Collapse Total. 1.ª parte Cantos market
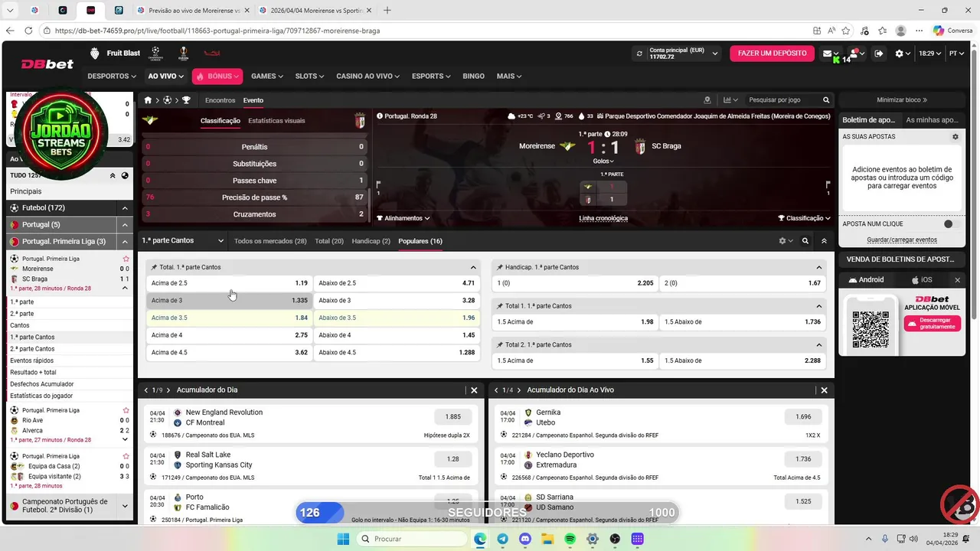This screenshot has height=551, width=980. tap(473, 268)
